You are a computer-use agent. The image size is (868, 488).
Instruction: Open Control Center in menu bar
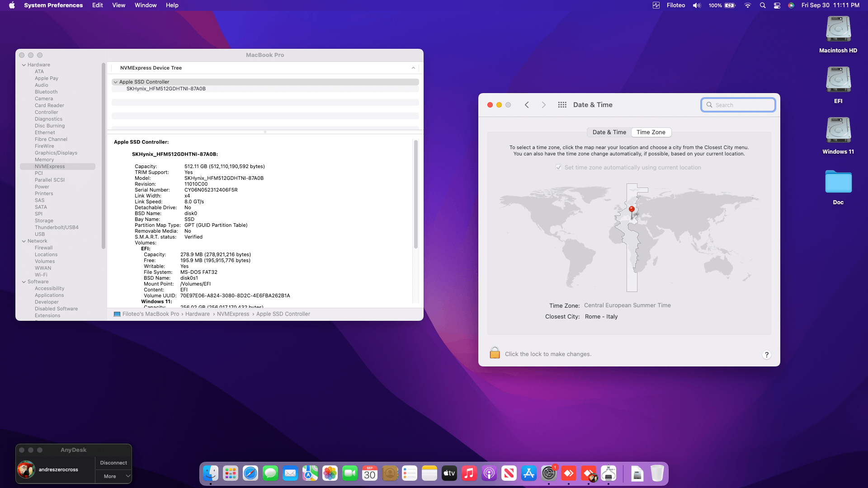(x=777, y=5)
